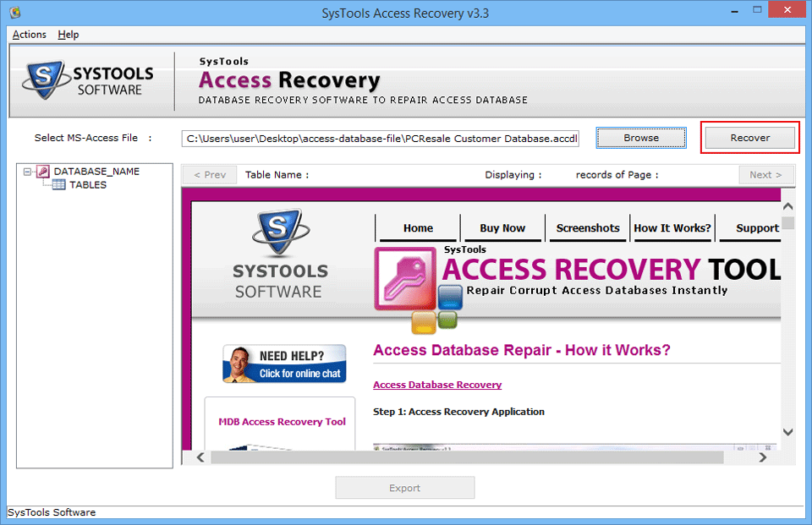Open MDB Access Recovery Tool link

282,422
